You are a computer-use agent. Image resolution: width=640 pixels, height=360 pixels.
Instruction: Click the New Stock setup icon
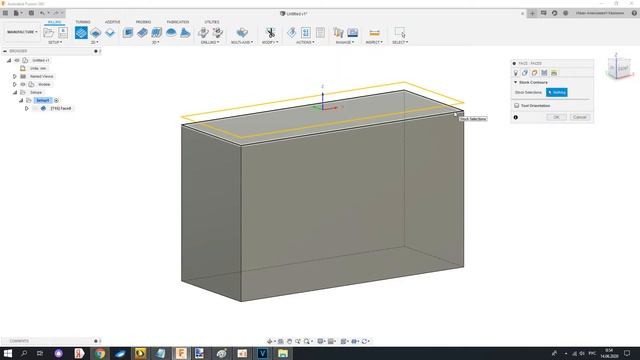[x=63, y=33]
